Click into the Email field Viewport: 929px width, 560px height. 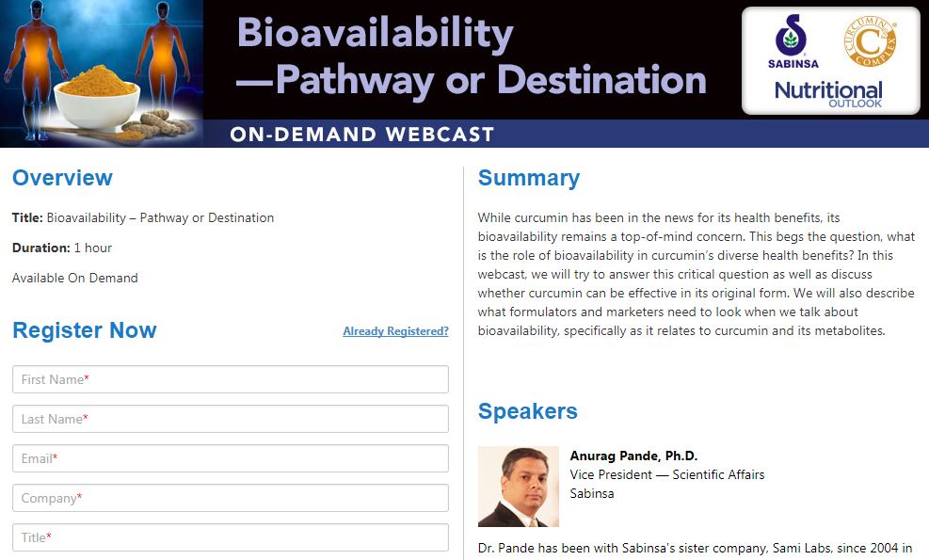pos(231,458)
